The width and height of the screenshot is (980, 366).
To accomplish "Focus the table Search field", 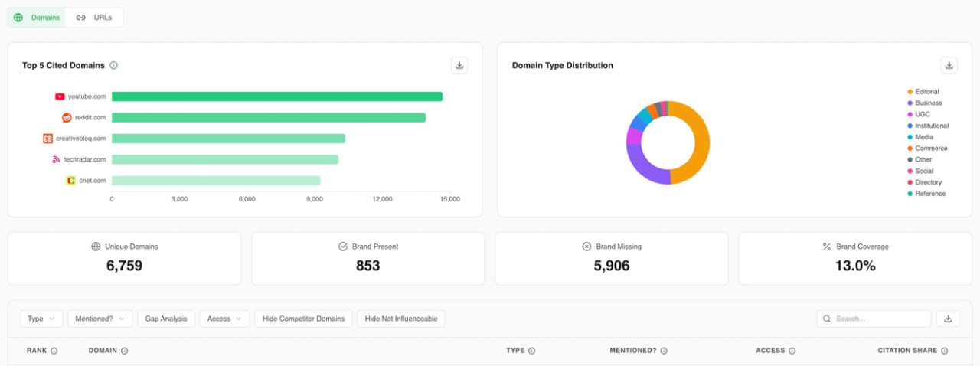I will tap(874, 319).
